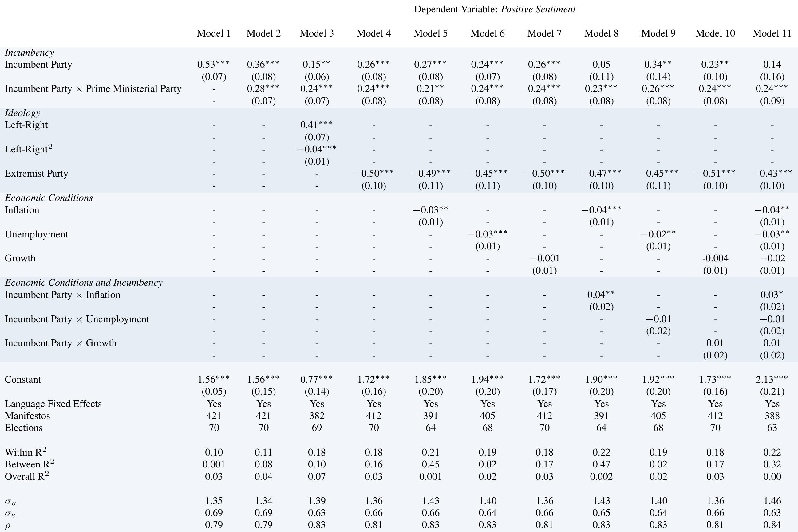The image size is (798, 532).
Task: Click Model 11's 2.13*** Constant value
Action: [772, 379]
